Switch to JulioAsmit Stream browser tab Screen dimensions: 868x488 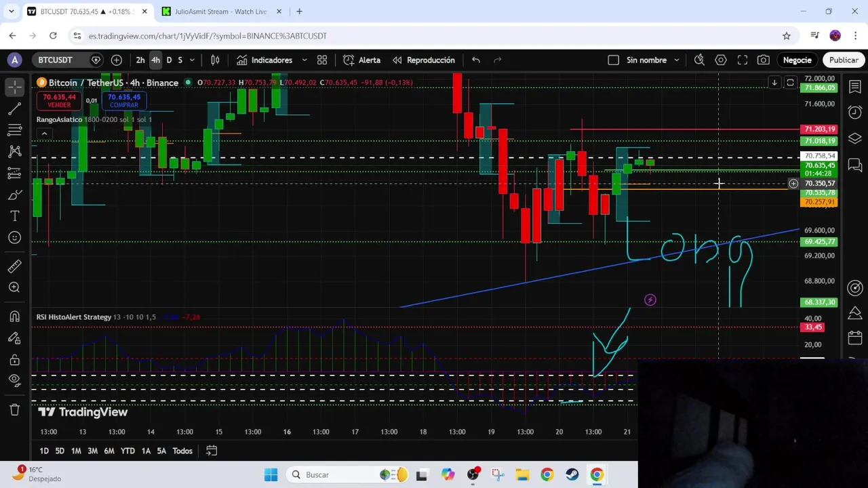[220, 12]
